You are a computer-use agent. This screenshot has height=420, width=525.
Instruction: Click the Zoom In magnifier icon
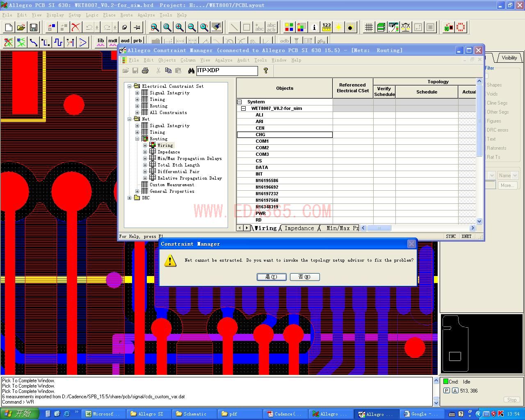coord(179,27)
